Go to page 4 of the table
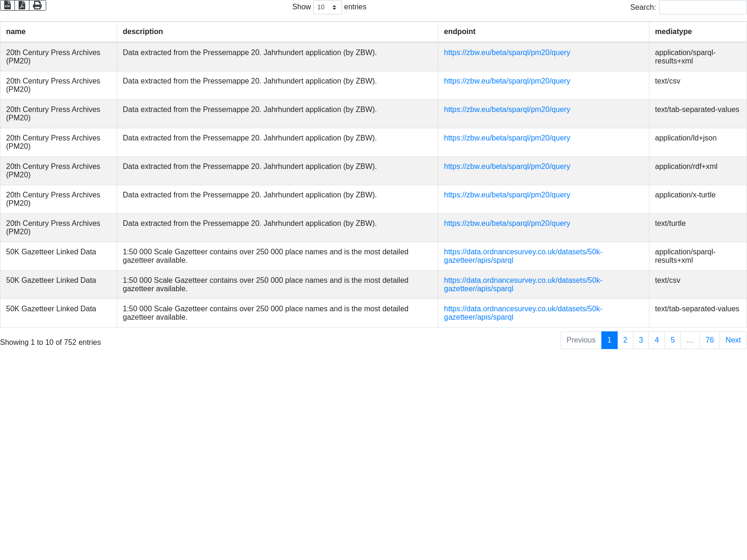 tap(656, 340)
